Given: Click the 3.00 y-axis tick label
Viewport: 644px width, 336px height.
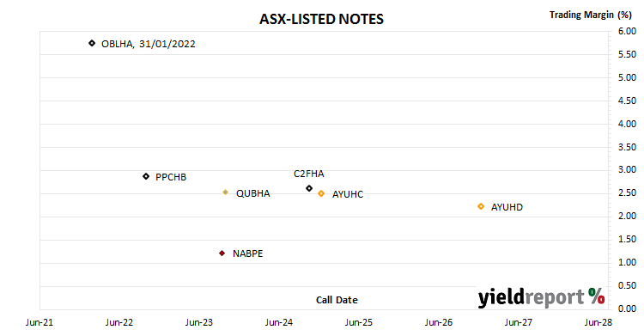Looking at the screenshot, I should pos(627,170).
